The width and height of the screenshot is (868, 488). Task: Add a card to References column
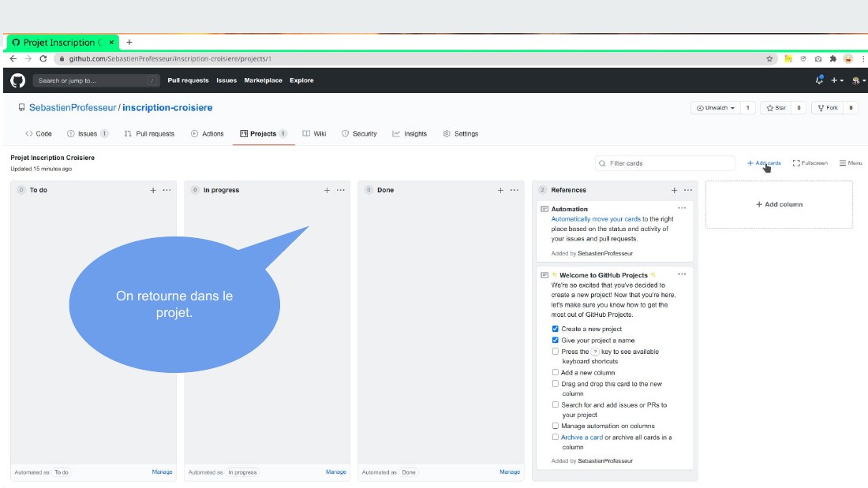point(674,190)
